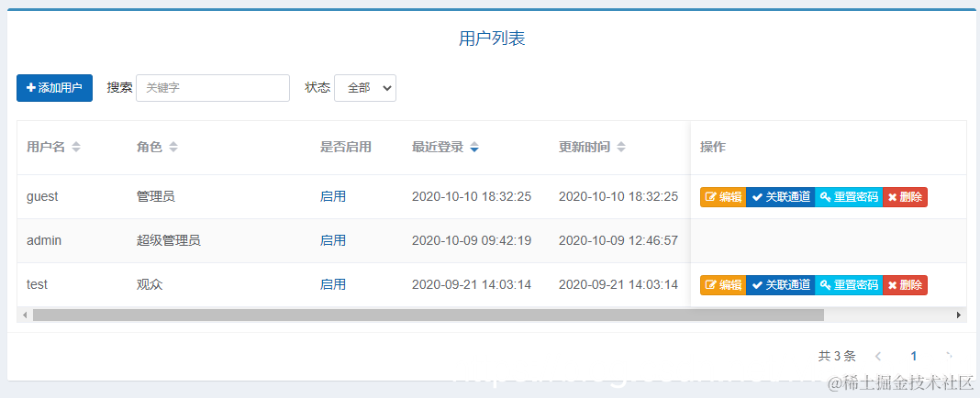This screenshot has width=980, height=398.
Task: Click the guest username cell
Action: 42,197
